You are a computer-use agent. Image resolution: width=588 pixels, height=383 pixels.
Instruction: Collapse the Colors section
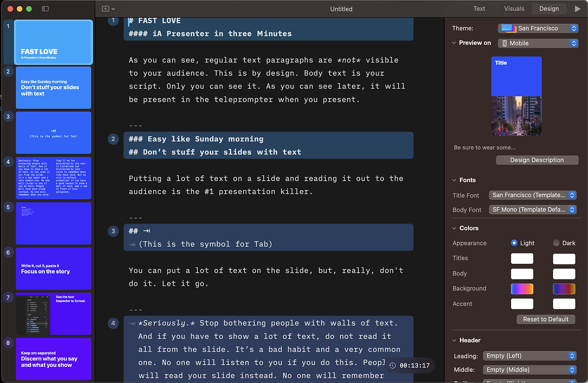tap(455, 228)
